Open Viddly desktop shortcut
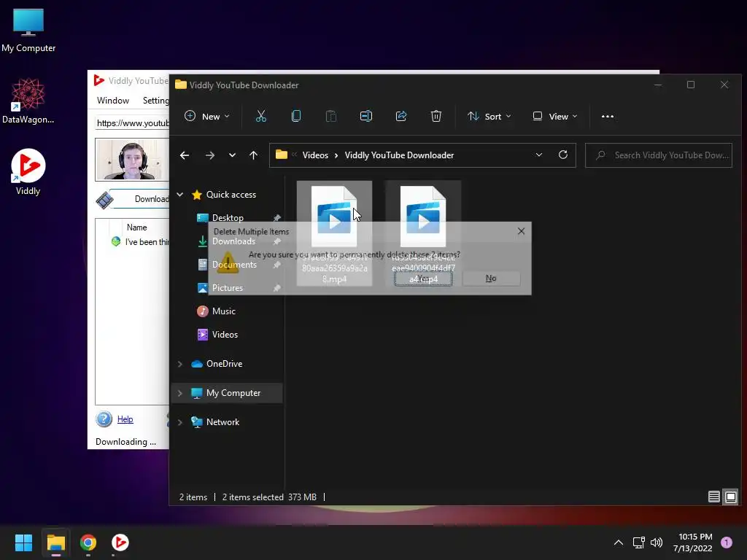Image resolution: width=747 pixels, height=560 pixels. (x=28, y=172)
